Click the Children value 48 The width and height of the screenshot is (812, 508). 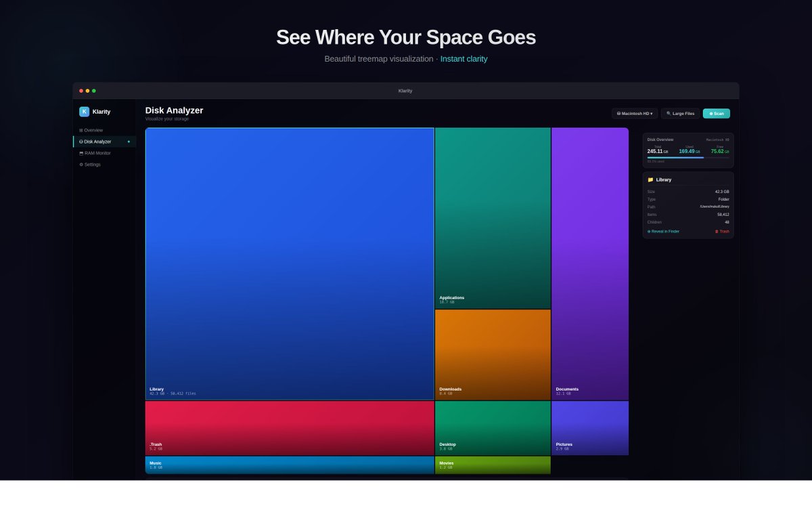click(x=727, y=222)
